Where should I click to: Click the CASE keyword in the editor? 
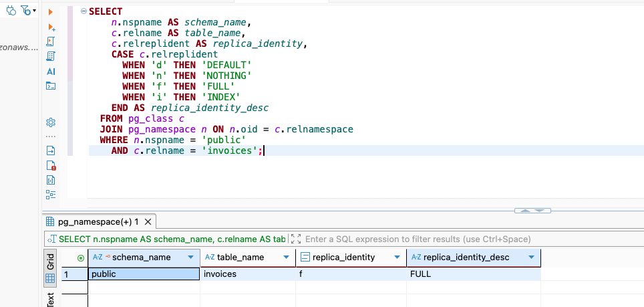click(x=122, y=55)
